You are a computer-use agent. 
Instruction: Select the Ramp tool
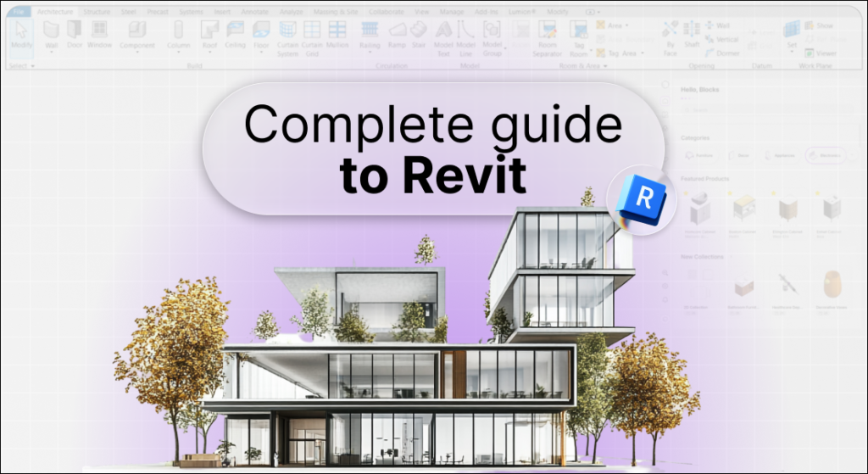click(x=397, y=34)
